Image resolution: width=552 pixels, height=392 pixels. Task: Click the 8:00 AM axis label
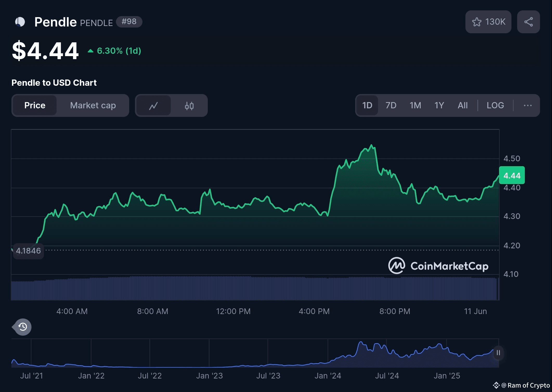153,311
